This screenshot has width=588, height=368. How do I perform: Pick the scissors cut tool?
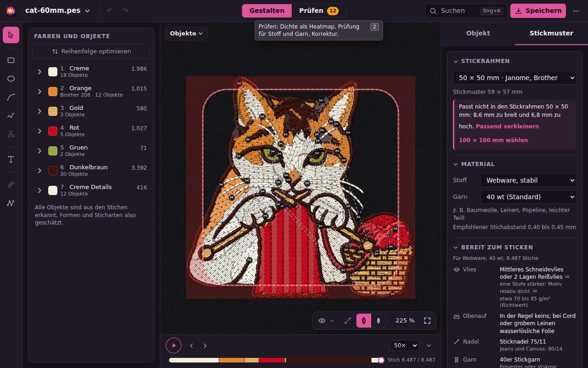11,134
